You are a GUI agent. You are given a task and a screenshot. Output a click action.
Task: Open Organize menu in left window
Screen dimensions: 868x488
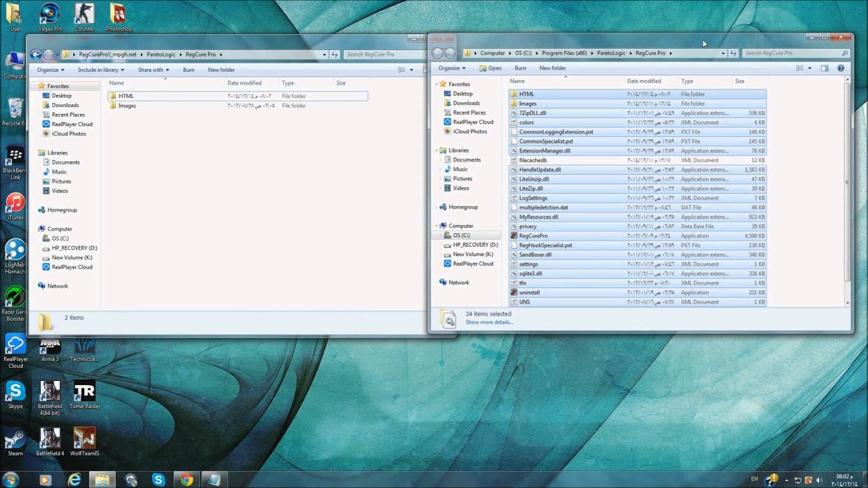[51, 70]
